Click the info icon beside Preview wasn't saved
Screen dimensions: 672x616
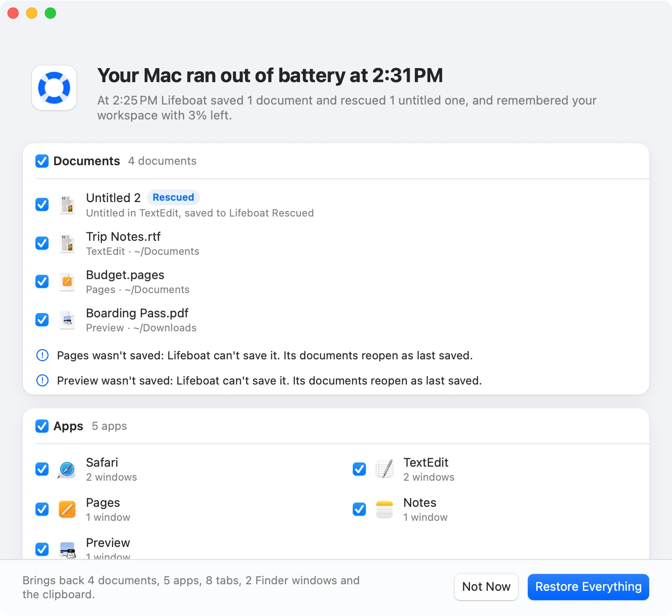[42, 381]
